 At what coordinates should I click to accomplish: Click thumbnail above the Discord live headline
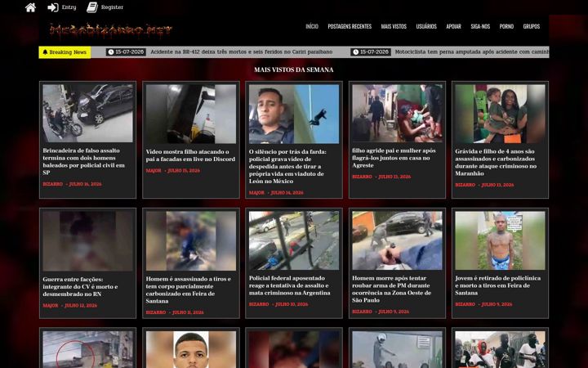coord(191,114)
